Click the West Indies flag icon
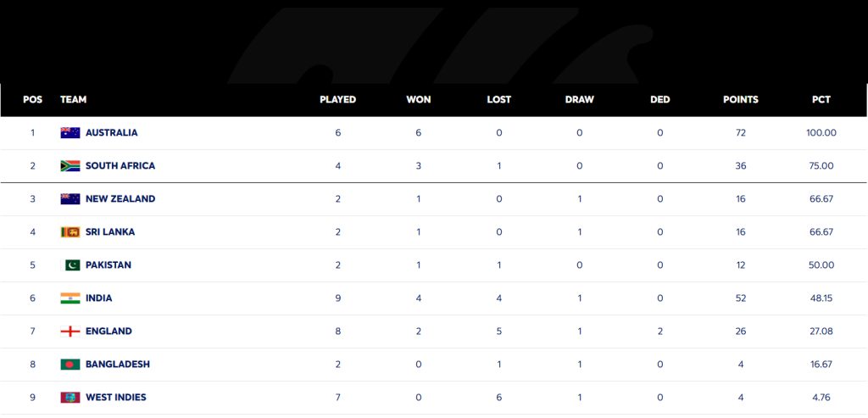868x418 pixels. pyautogui.click(x=70, y=398)
